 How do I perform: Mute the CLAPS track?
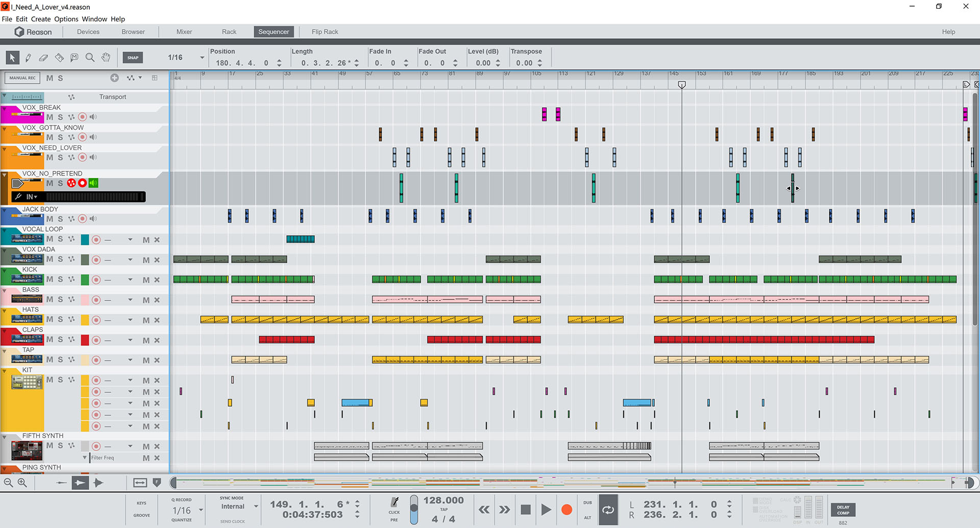pos(50,339)
